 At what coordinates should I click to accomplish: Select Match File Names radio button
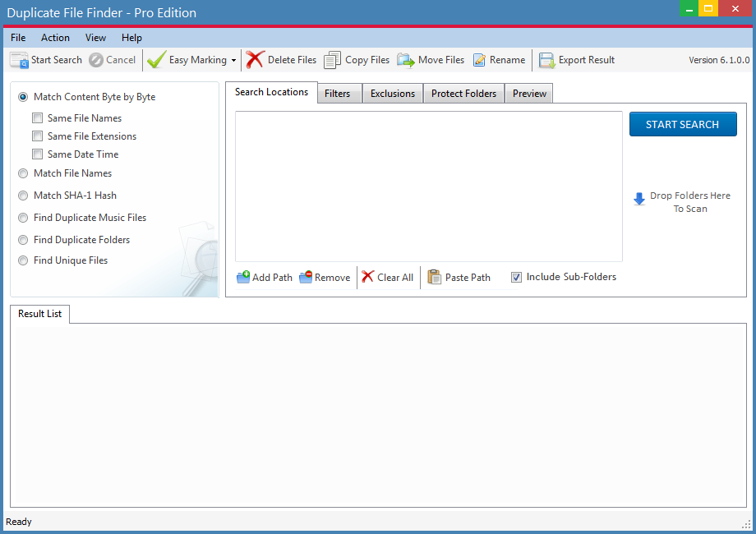tap(23, 173)
